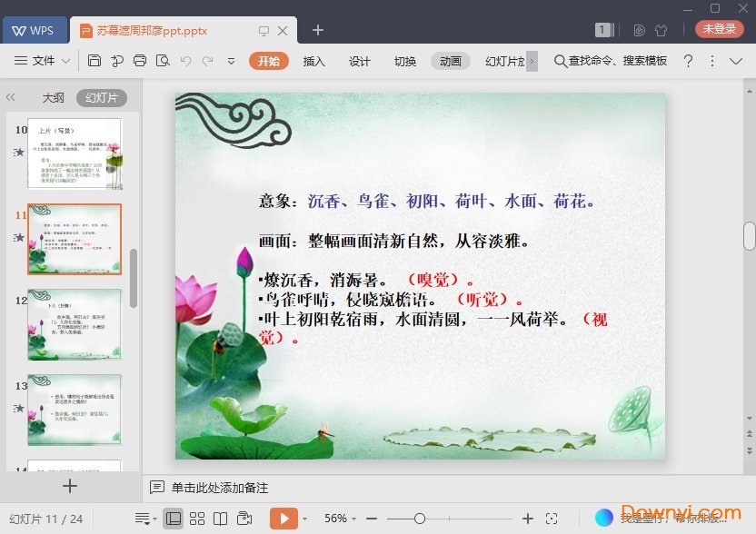Click the skin shirt icon
Image resolution: width=756 pixels, height=534 pixels.
[661, 30]
